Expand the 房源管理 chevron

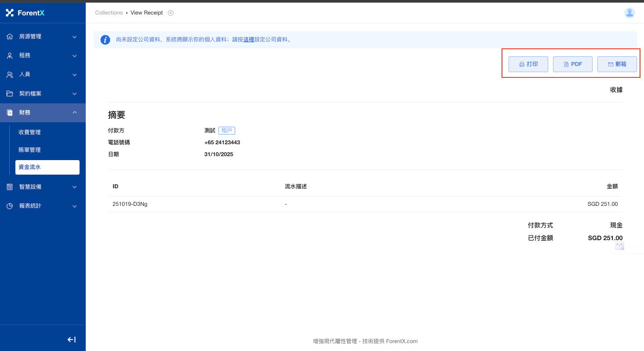75,37
